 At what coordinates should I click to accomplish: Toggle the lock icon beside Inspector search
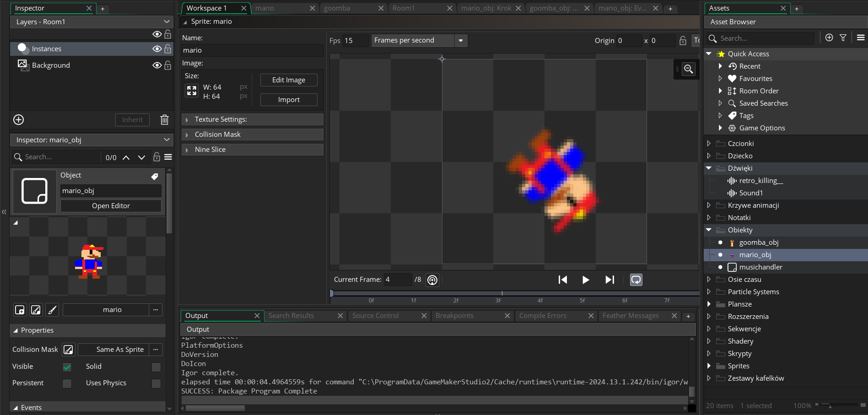point(156,157)
